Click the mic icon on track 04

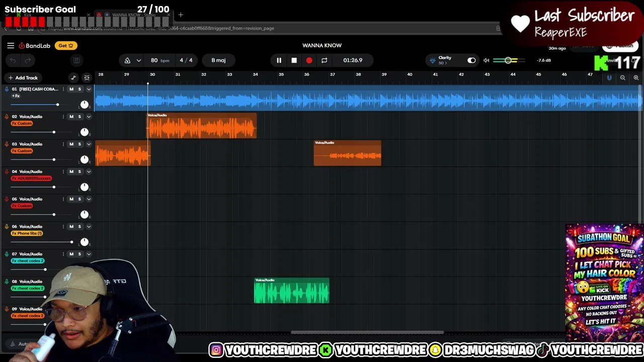click(7, 171)
